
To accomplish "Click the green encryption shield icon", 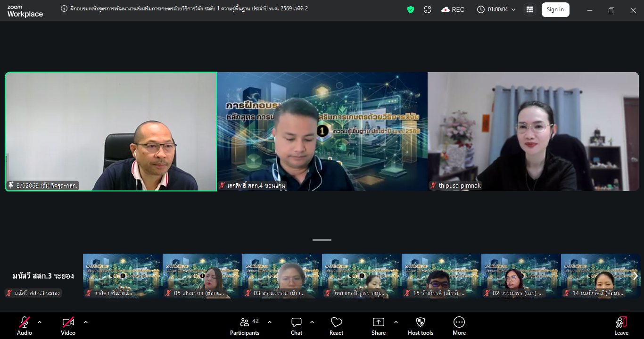I will pyautogui.click(x=411, y=9).
